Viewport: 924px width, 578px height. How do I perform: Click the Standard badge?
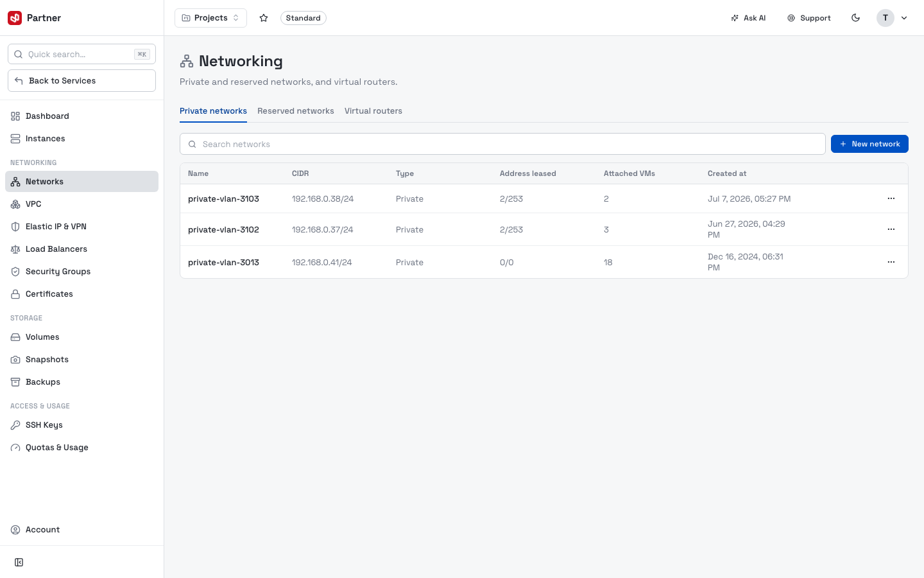click(x=304, y=18)
